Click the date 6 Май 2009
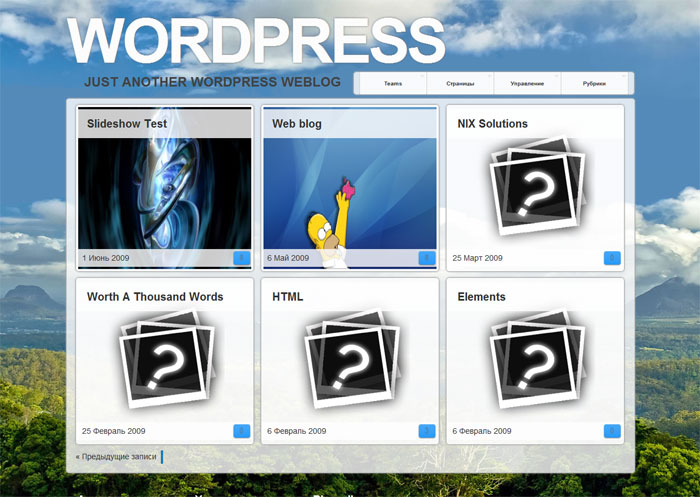The height and width of the screenshot is (497, 700). [x=288, y=258]
